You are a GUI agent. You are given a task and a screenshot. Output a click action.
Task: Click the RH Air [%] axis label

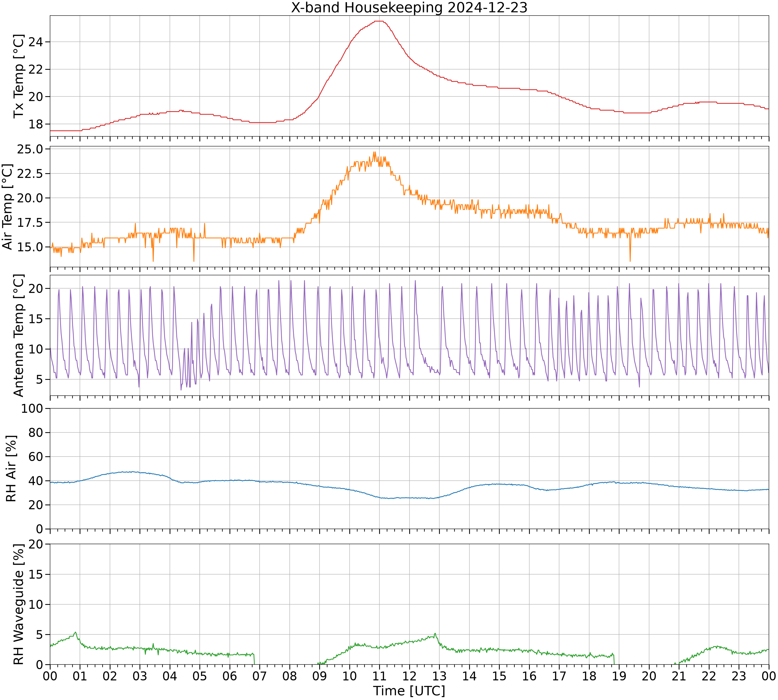(11, 468)
